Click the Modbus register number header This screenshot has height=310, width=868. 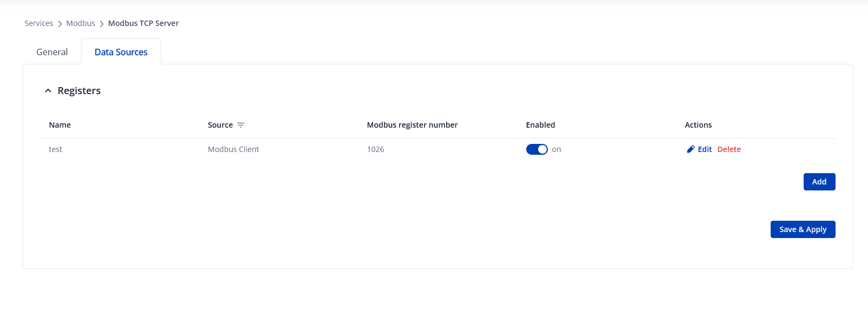click(412, 125)
